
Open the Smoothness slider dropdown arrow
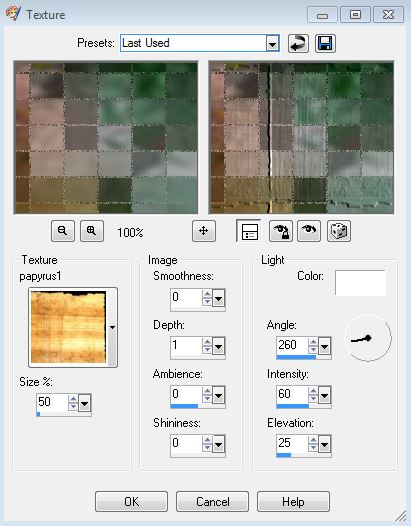coord(218,298)
